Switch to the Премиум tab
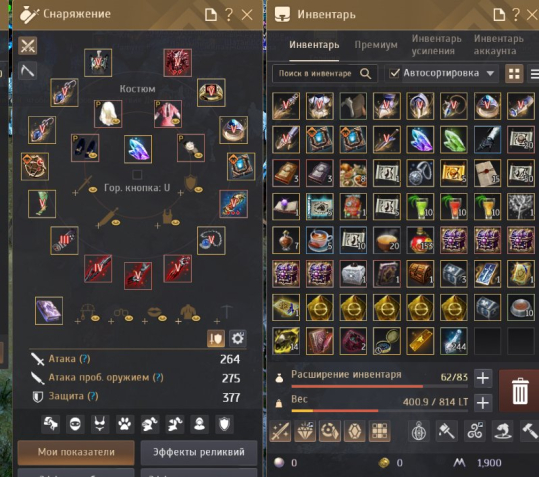Screen dimensions: 539x477 (376, 45)
